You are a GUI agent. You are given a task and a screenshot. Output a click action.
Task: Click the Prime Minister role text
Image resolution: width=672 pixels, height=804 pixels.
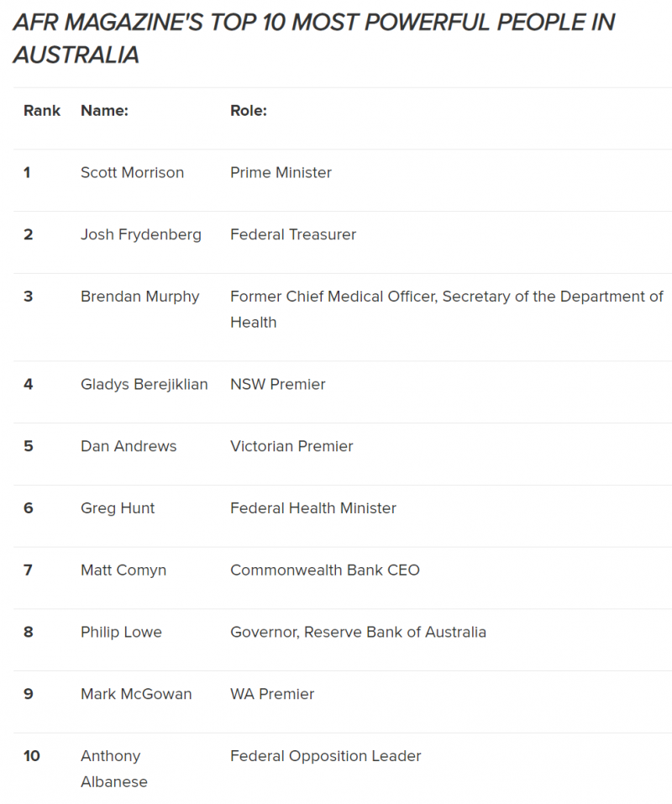(x=281, y=173)
